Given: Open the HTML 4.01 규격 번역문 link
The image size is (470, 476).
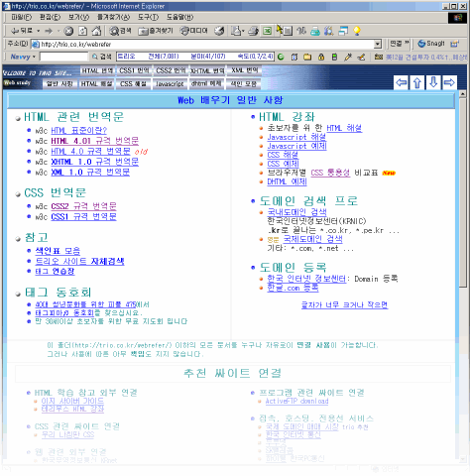Looking at the screenshot, I should click(x=95, y=141).
